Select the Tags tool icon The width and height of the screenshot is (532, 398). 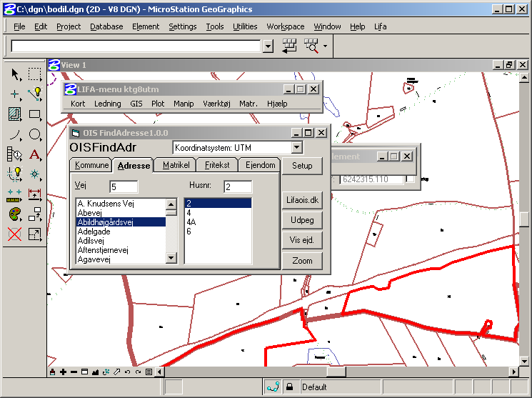coord(15,154)
